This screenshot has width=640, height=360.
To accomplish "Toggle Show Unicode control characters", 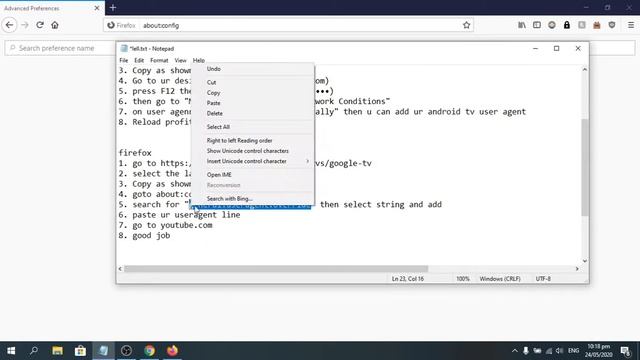I will pyautogui.click(x=253, y=151).
